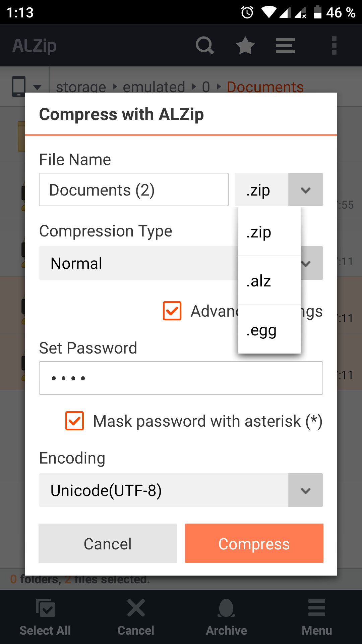Viewport: 362px width, 644px height.
Task: Click the orange Compress button
Action: (254, 543)
